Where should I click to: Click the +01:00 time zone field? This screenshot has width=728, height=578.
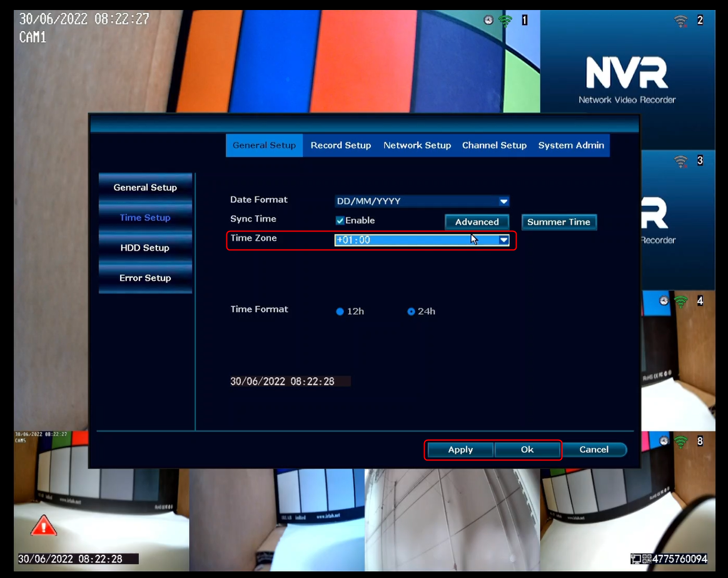[422, 240]
